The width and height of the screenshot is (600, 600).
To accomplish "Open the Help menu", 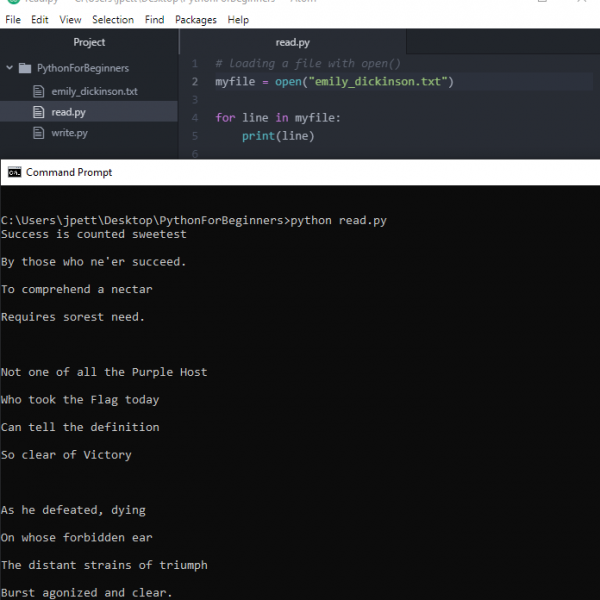I will click(238, 20).
